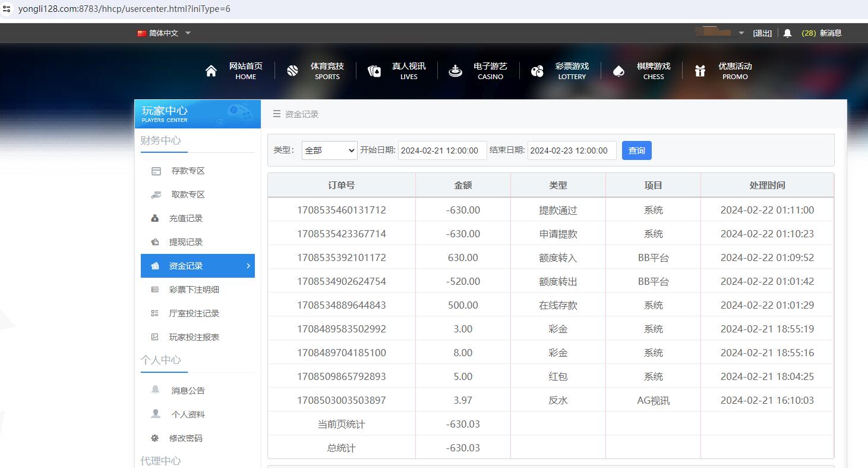Open 真人视讯 LIVES menu
Image resolution: width=868 pixels, height=468 pixels.
tap(409, 71)
